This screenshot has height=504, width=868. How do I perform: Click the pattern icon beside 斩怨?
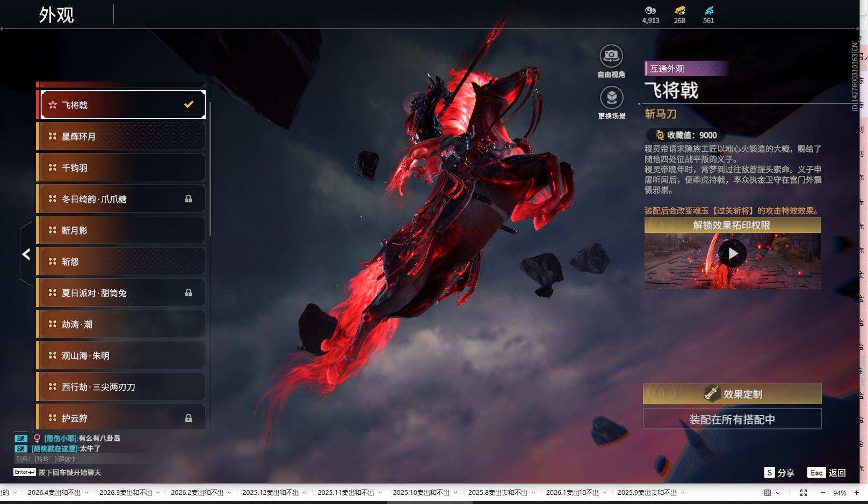click(x=53, y=261)
